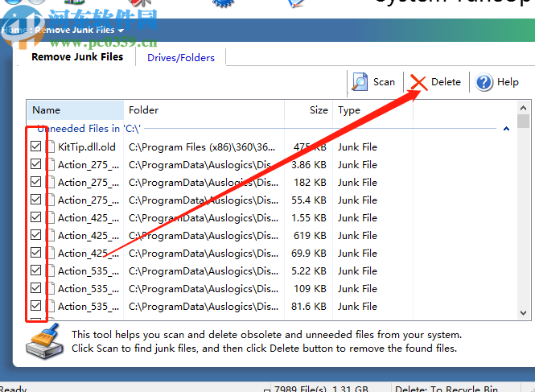Sort by the Name column header

point(75,110)
